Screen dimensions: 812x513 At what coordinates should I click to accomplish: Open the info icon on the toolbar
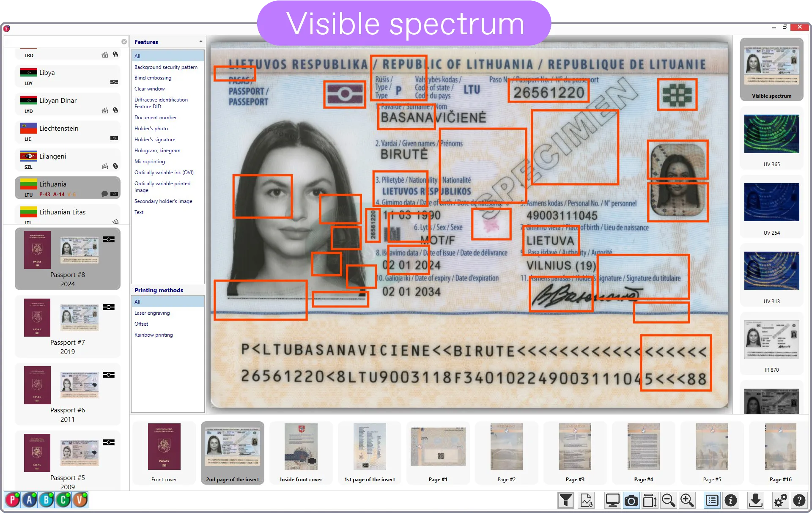click(730, 500)
